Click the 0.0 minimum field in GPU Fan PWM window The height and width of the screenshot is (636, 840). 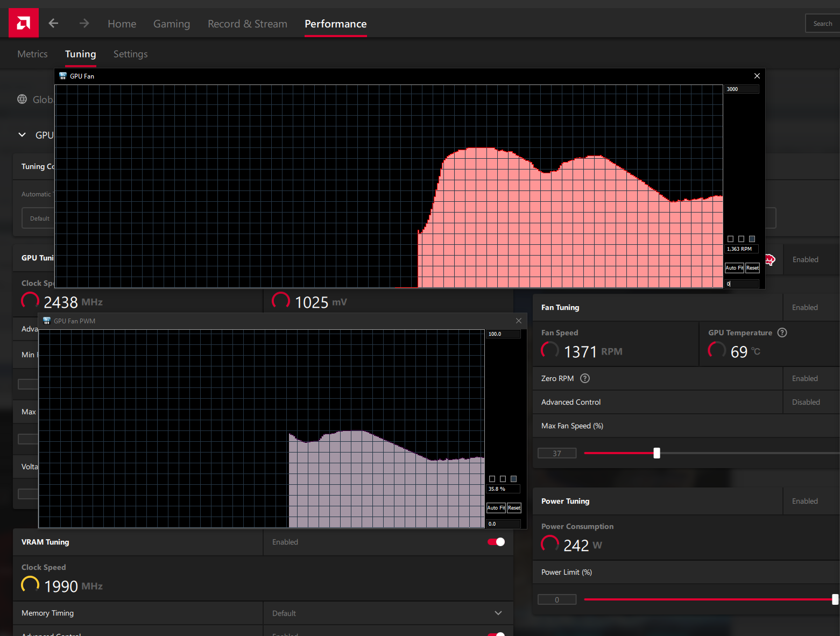pyautogui.click(x=504, y=524)
